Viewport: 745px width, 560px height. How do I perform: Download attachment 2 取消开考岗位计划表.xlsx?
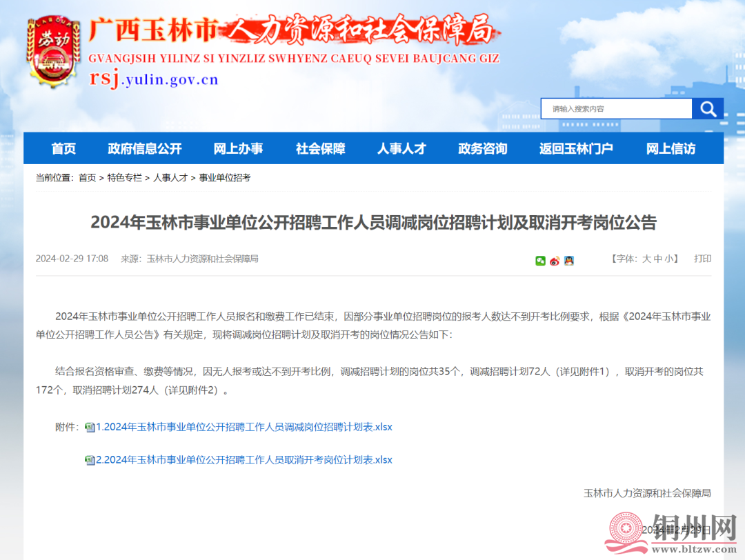[x=244, y=459]
